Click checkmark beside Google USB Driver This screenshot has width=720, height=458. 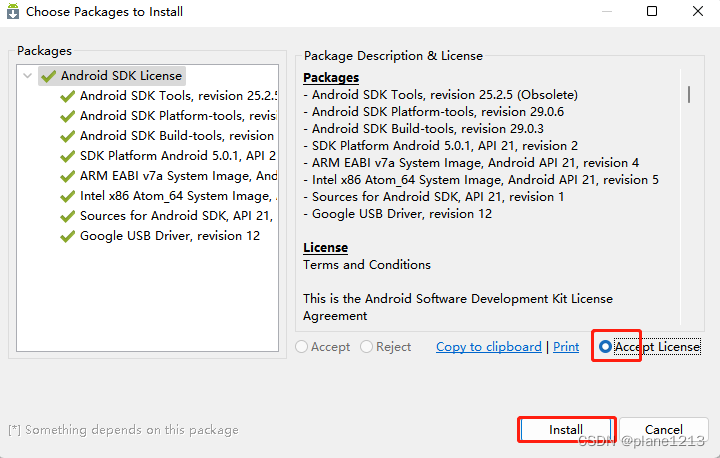(x=68, y=237)
